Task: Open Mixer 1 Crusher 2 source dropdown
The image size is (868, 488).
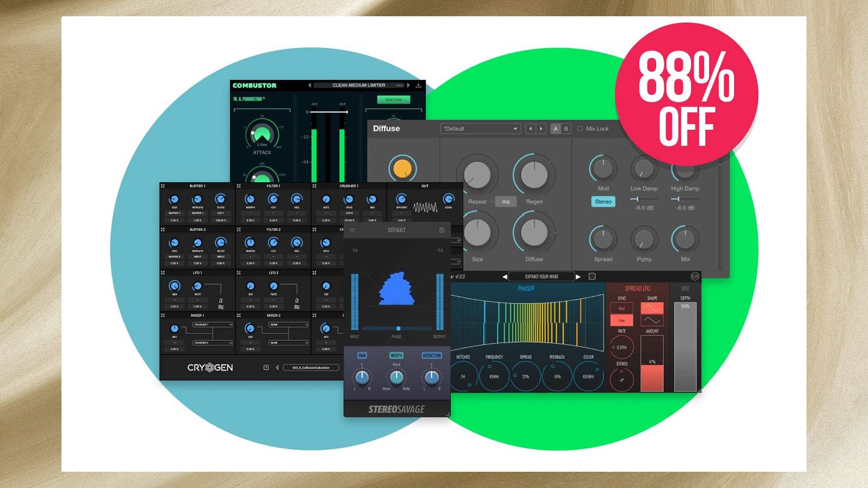Action: 212,343
